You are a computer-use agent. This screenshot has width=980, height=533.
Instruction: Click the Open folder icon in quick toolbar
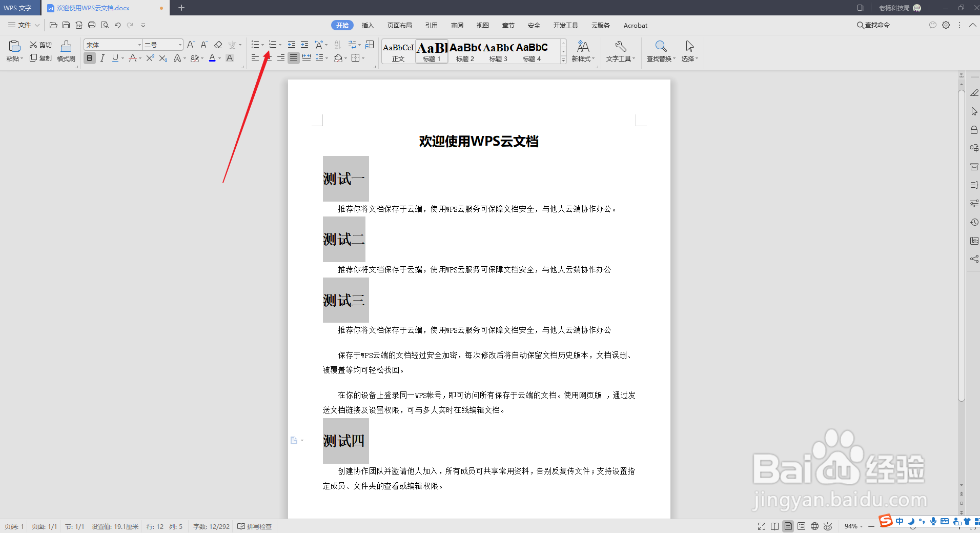[53, 25]
